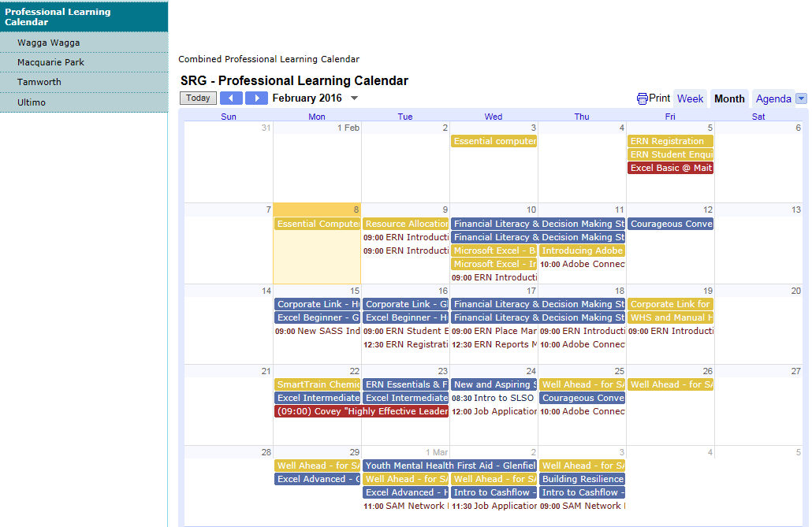Open Courageous Conve event on Feb 12
The height and width of the screenshot is (527, 812).
click(x=670, y=224)
